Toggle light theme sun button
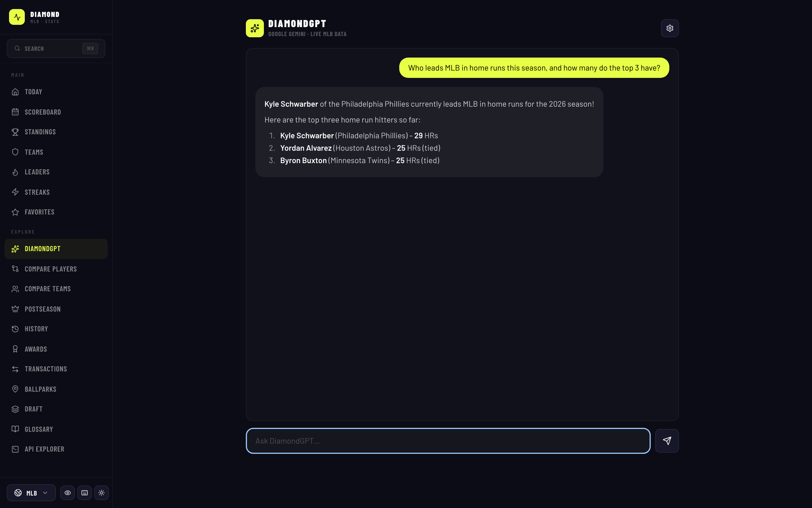 click(x=101, y=493)
